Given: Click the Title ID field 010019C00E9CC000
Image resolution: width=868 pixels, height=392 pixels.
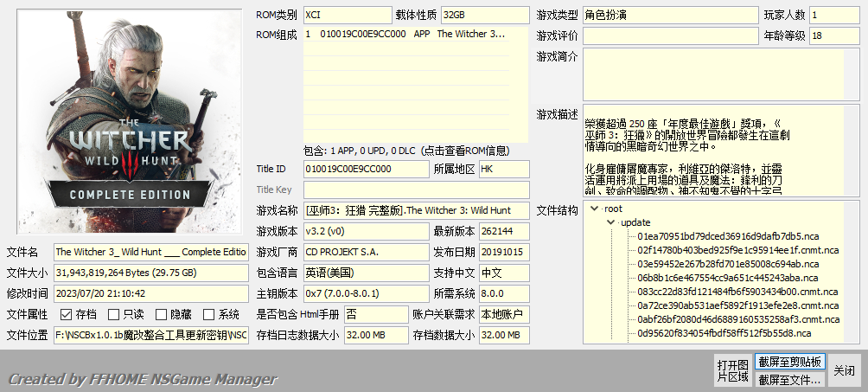Looking at the screenshot, I should pyautogui.click(x=366, y=169).
